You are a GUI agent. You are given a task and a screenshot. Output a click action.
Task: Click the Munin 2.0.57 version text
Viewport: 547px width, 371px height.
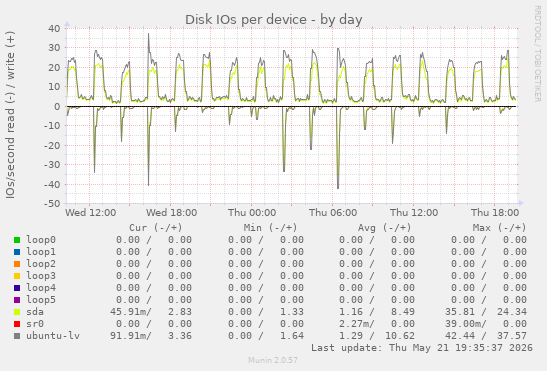pyautogui.click(x=273, y=360)
